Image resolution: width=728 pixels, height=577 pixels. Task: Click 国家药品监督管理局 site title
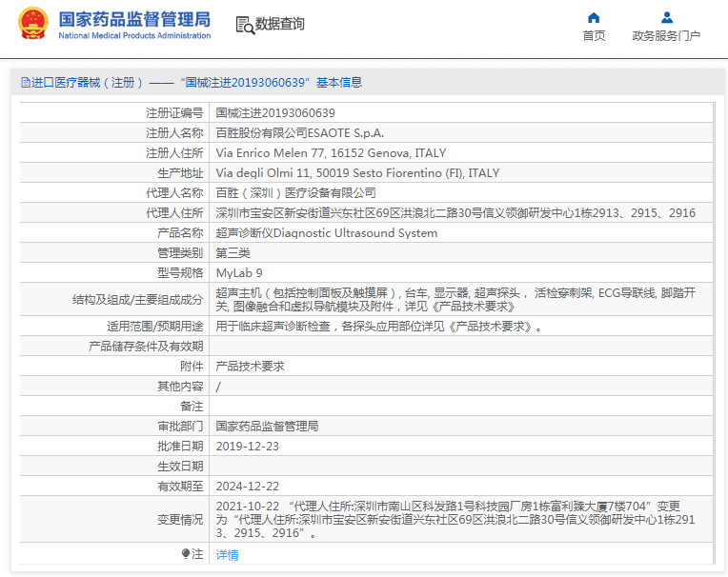pos(134,19)
